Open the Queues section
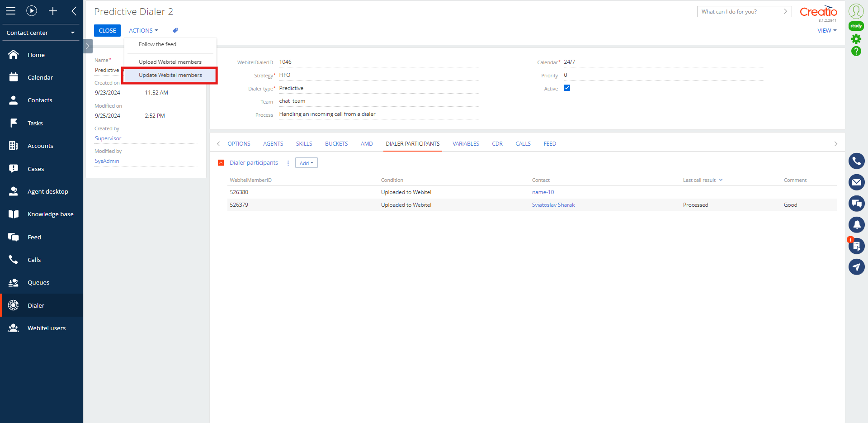The height and width of the screenshot is (423, 868). (42, 282)
